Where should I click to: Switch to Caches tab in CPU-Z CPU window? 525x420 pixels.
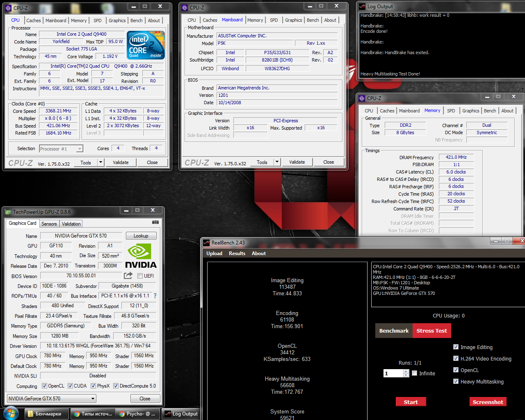point(34,20)
